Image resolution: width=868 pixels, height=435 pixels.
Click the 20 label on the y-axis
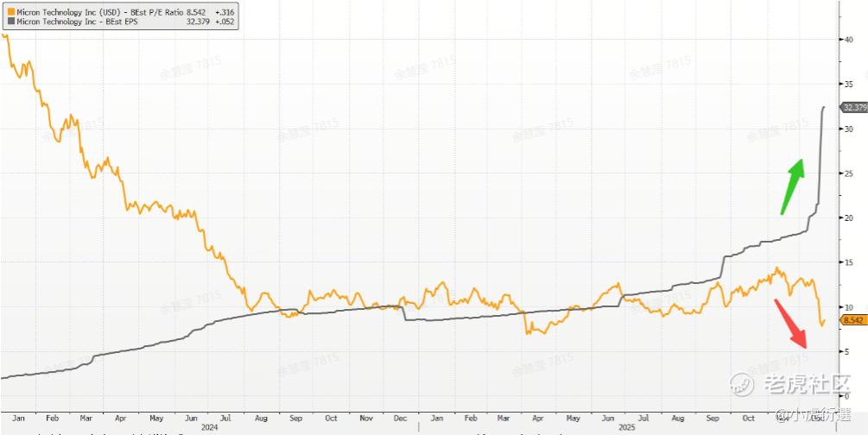point(847,217)
